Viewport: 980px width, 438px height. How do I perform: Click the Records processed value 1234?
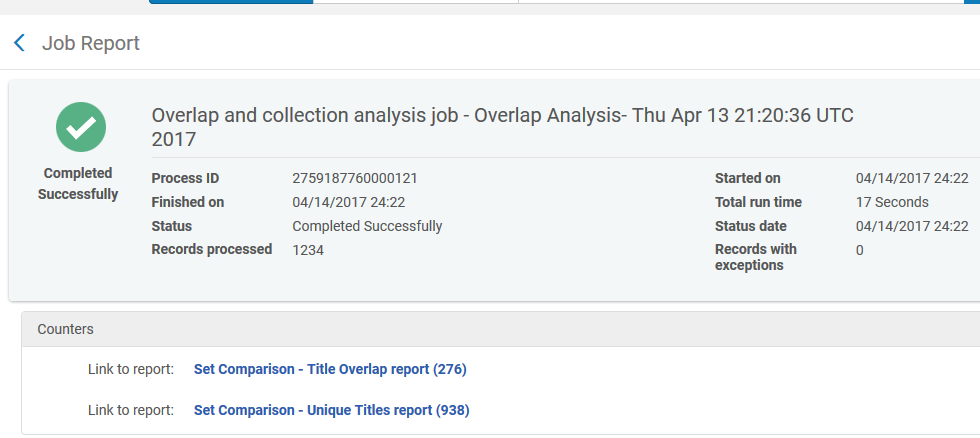(x=308, y=250)
